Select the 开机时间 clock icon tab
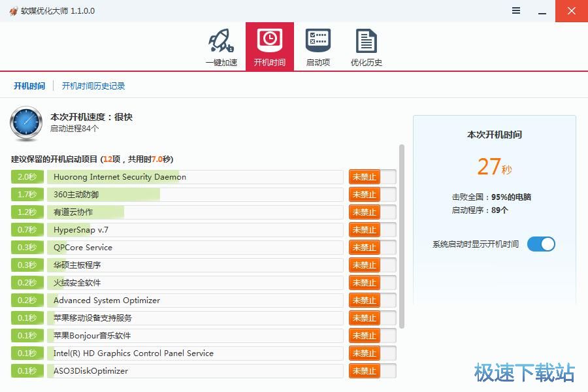This screenshot has height=392, width=588. 270,46
